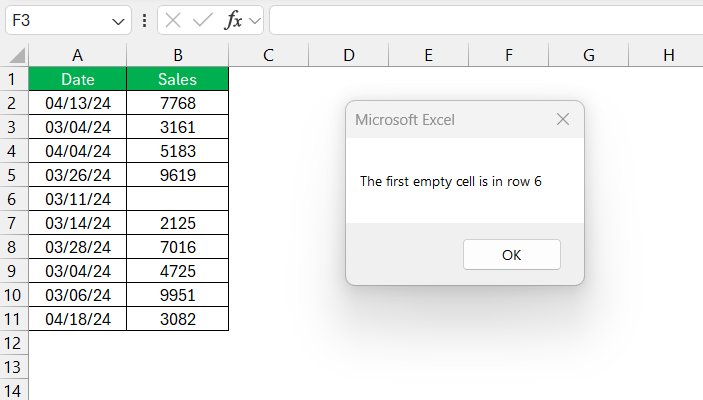Click cell with date 03/26/24

[x=78, y=175]
